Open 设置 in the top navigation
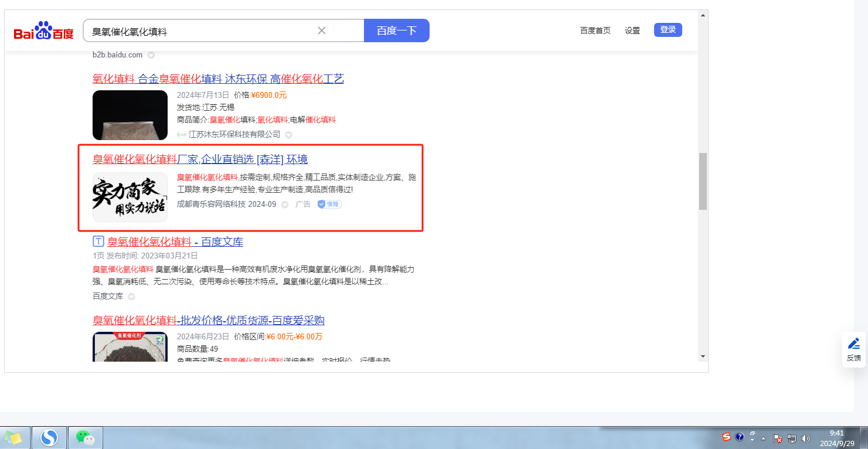 (x=632, y=30)
